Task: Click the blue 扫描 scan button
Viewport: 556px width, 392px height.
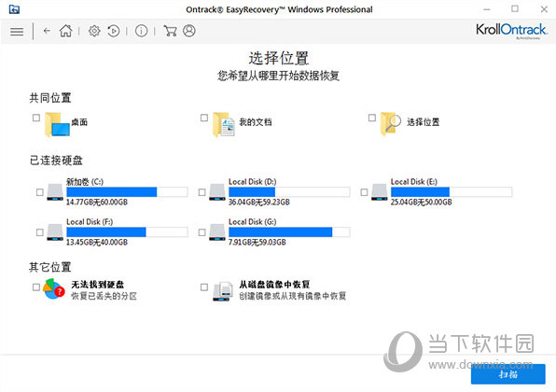Action: 507,374
